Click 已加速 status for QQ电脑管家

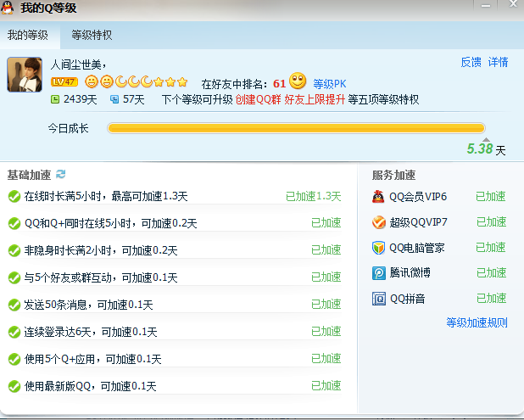point(491,248)
